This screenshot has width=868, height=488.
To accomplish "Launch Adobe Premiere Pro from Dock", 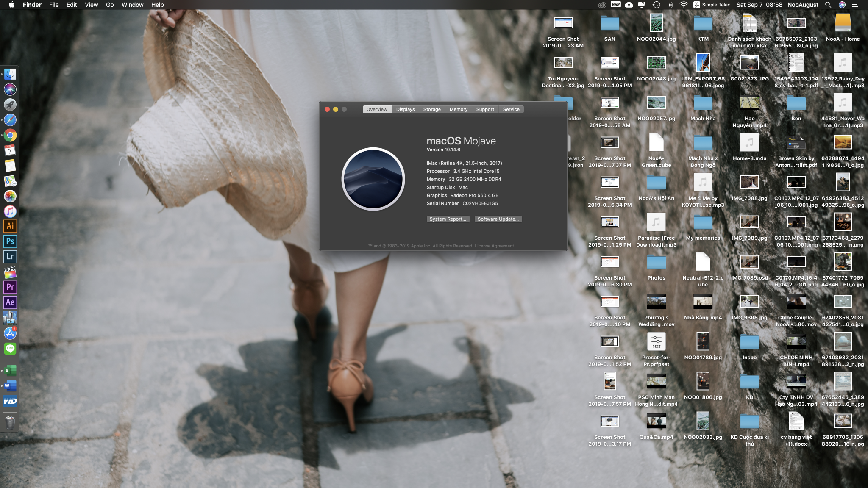I will [10, 287].
